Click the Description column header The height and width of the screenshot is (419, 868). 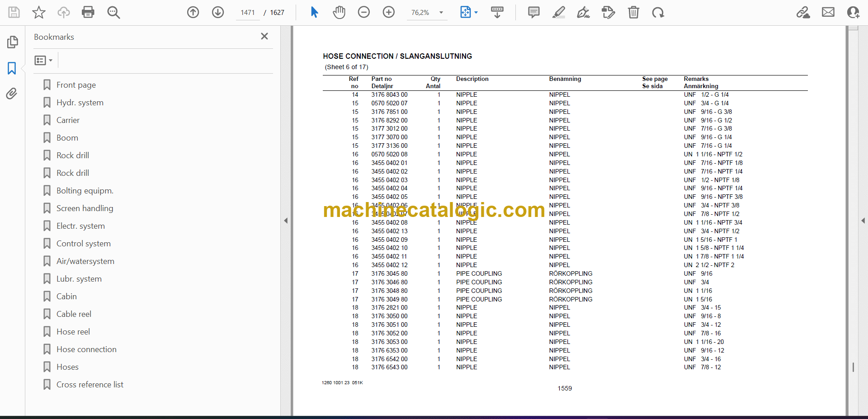[x=472, y=79]
